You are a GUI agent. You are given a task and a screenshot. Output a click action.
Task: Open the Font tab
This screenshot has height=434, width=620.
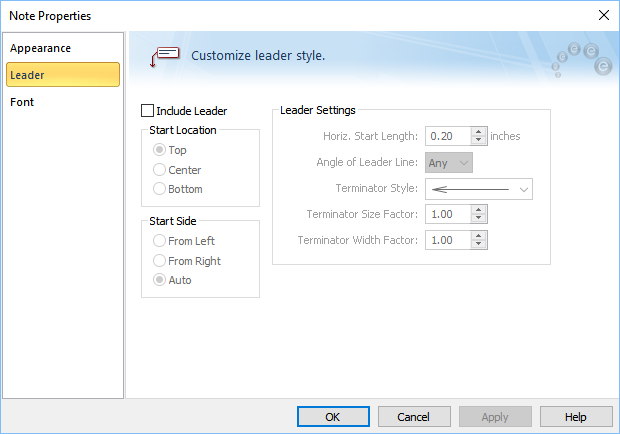[x=23, y=102]
